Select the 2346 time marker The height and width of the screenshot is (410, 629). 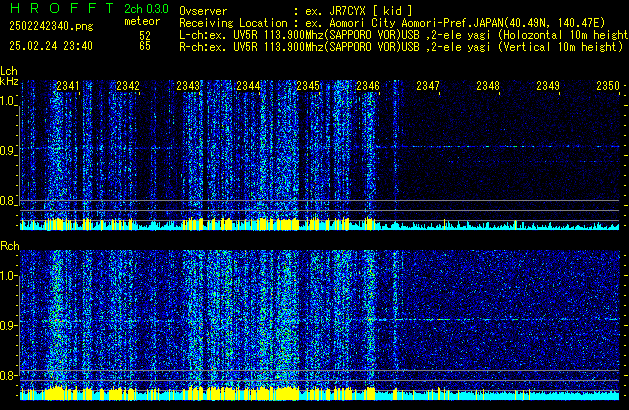tap(368, 86)
